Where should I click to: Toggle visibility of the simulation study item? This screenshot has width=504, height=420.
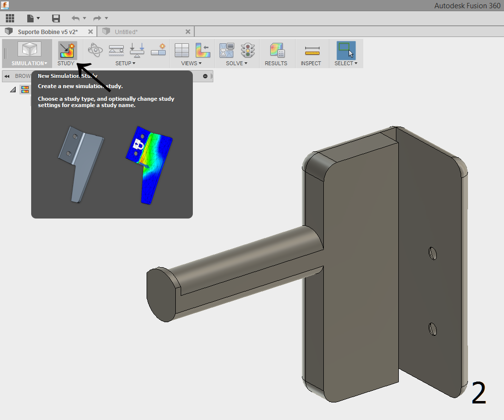[x=25, y=89]
